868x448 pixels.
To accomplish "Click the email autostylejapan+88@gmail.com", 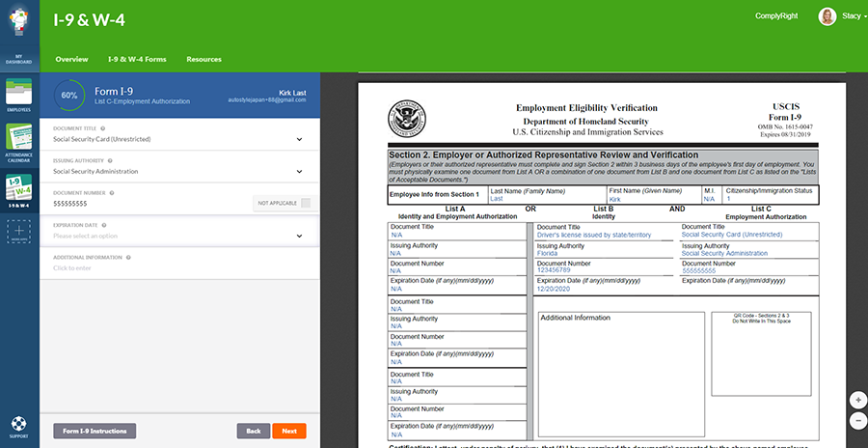I will pos(267,100).
